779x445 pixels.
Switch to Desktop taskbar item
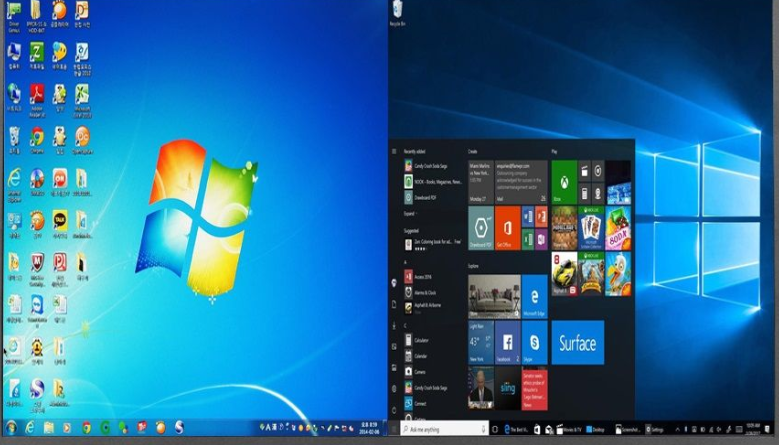pyautogui.click(x=595, y=429)
